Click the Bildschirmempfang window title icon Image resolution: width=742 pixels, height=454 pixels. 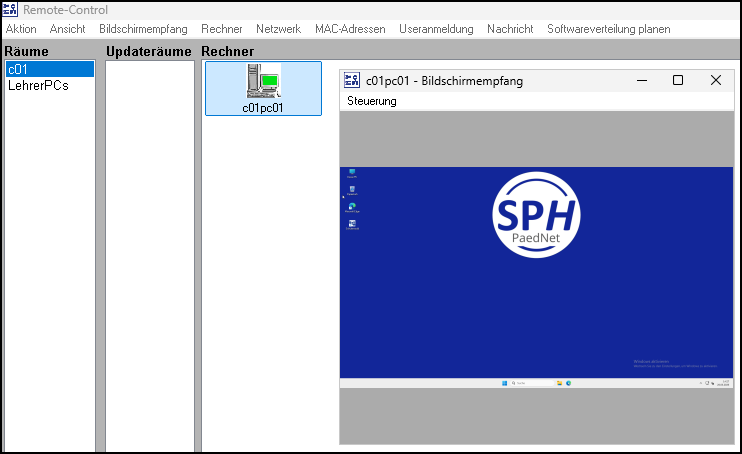pos(352,80)
